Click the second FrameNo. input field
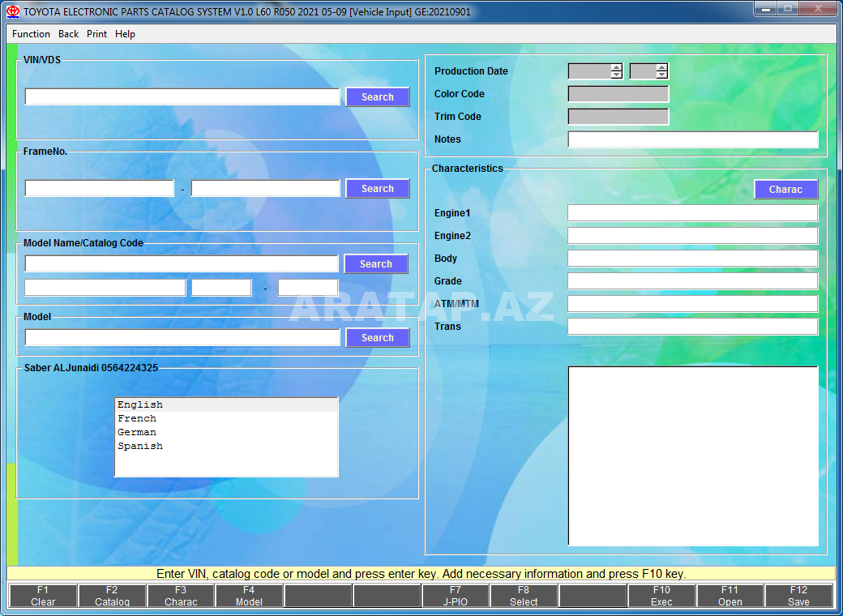 pyautogui.click(x=266, y=188)
